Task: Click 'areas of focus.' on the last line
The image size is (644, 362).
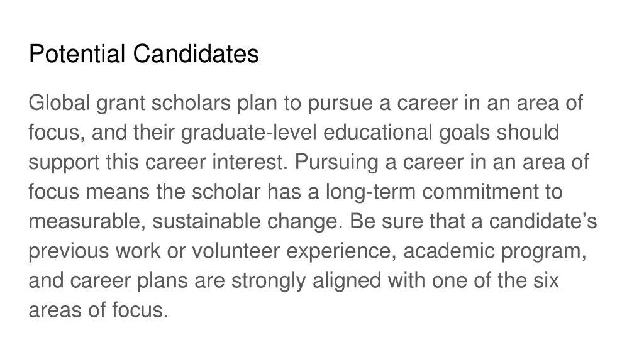Action: 98,310
